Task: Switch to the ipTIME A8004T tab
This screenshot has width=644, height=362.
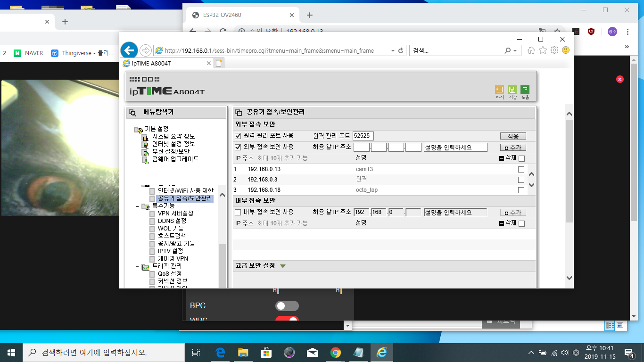Action: 166,63
